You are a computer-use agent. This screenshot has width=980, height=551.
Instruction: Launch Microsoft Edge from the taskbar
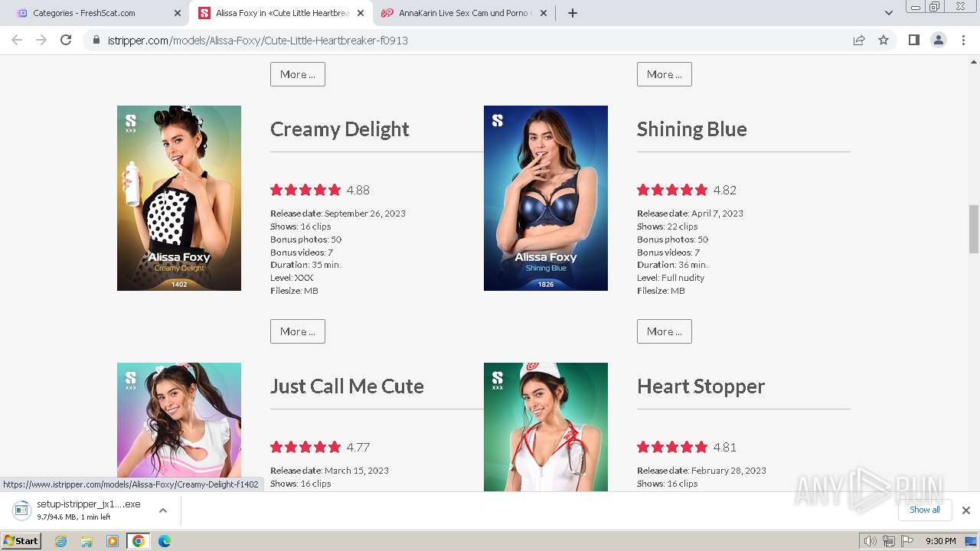(x=164, y=541)
